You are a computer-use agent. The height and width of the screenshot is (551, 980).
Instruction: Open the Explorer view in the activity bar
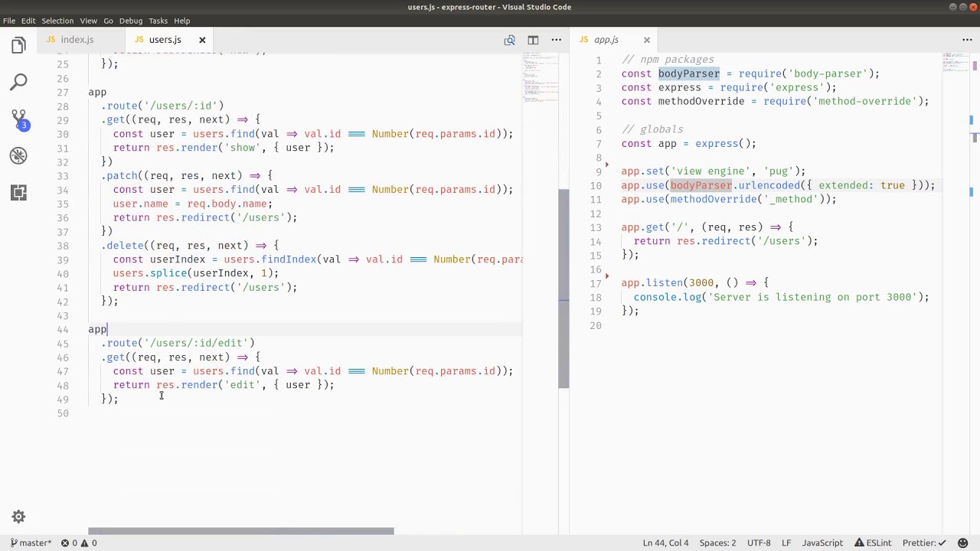(18, 45)
